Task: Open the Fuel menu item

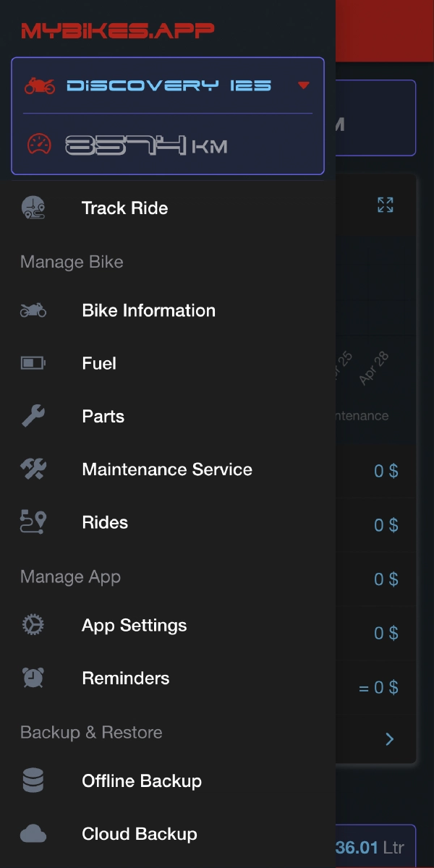Action: click(x=99, y=363)
